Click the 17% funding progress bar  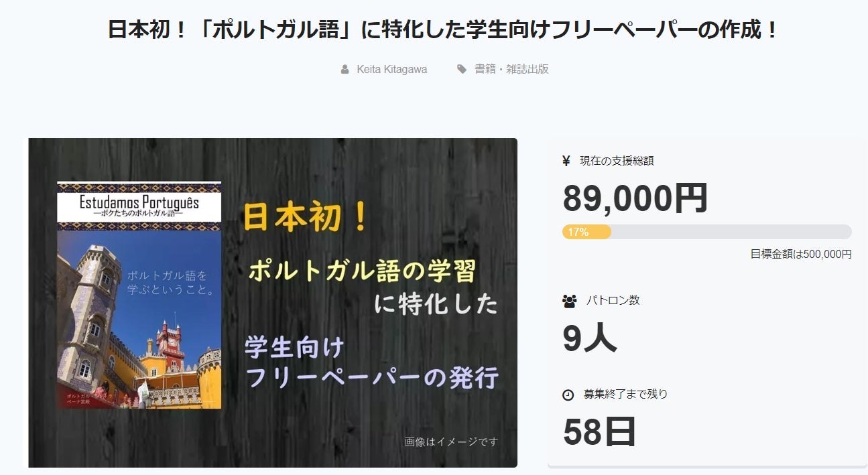707,232
